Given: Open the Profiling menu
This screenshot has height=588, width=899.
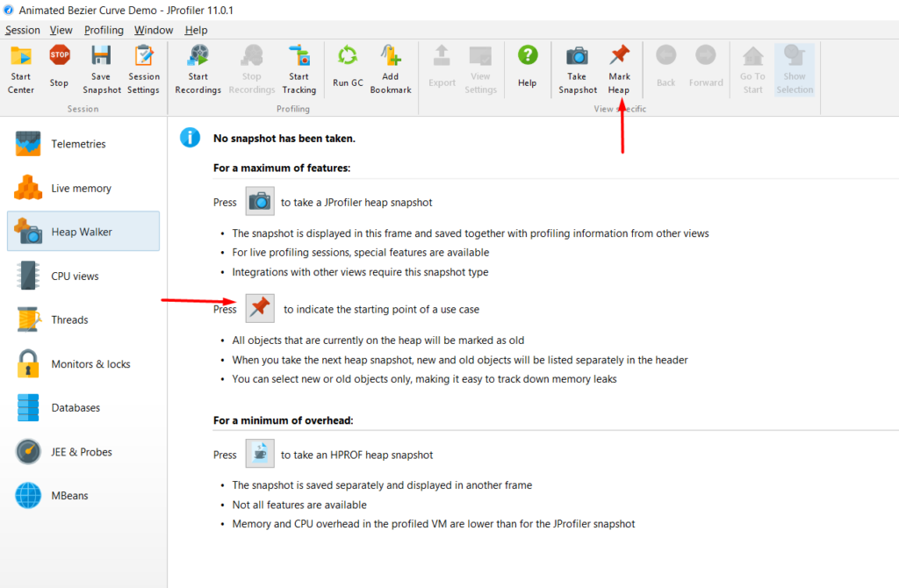Looking at the screenshot, I should tap(104, 30).
